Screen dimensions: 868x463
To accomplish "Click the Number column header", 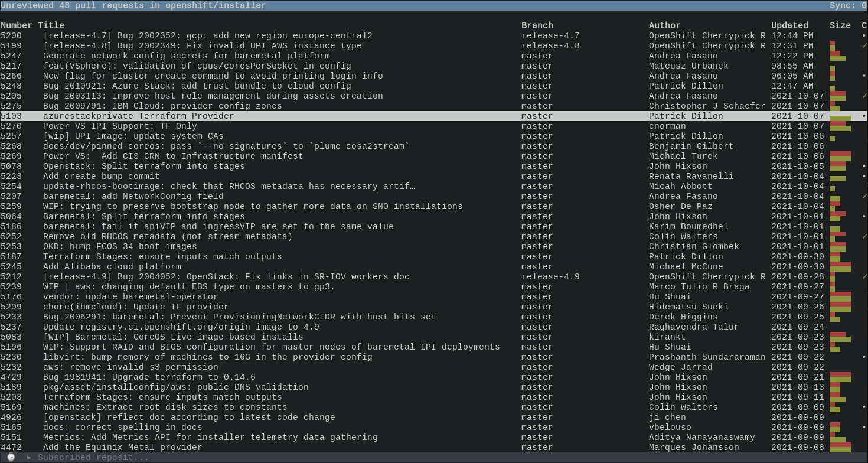I will click(17, 25).
